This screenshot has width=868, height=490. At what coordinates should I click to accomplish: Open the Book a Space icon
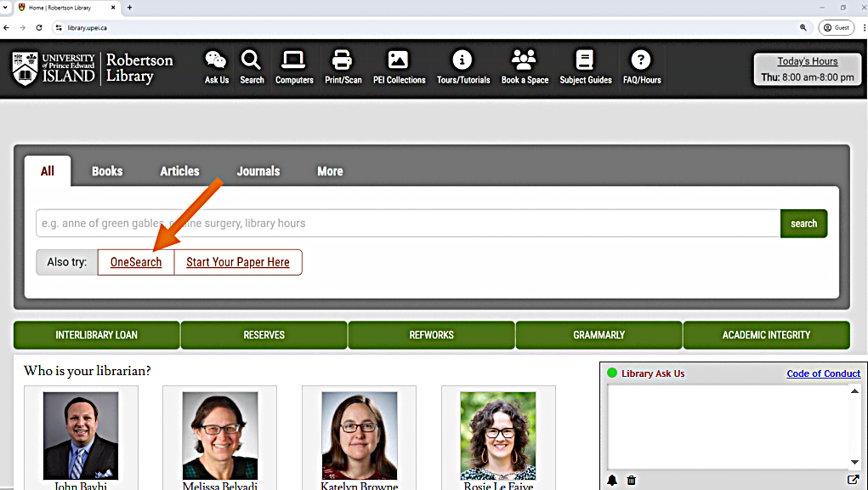point(524,60)
